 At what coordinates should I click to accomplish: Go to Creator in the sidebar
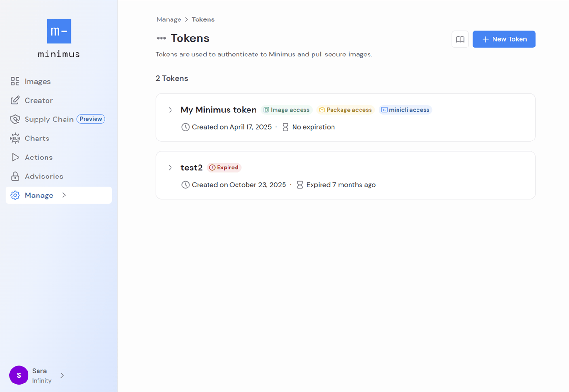tap(58, 100)
